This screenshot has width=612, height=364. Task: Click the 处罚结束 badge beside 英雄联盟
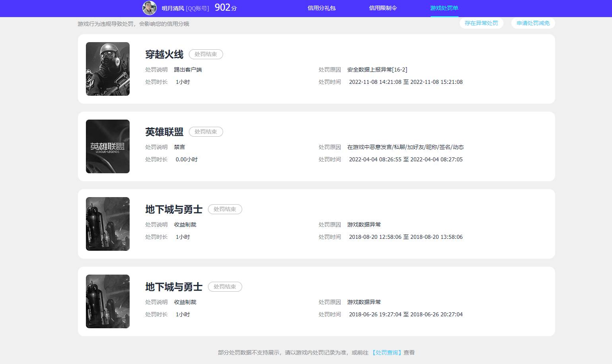point(206,132)
